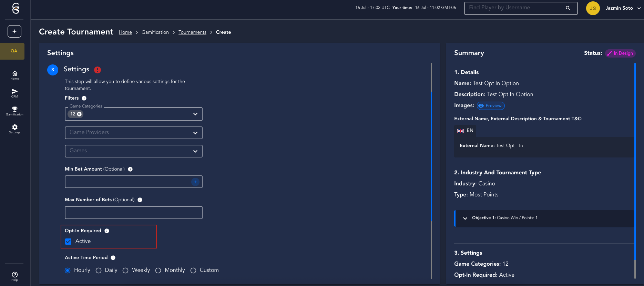Select the Daily time period
The height and width of the screenshot is (286, 644).
(99, 270)
